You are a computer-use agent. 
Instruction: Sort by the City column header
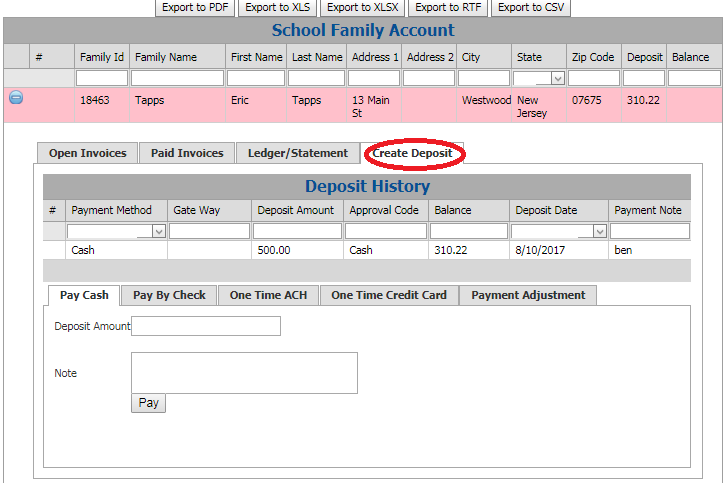pos(484,57)
